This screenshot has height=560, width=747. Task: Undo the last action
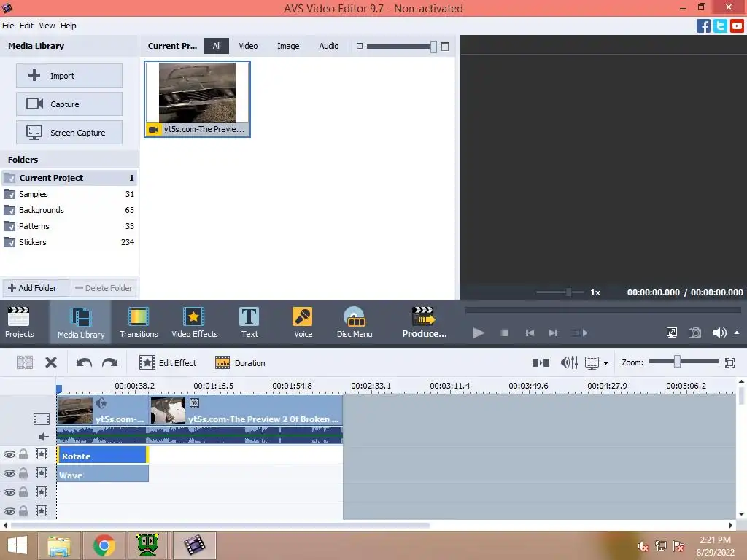click(84, 363)
